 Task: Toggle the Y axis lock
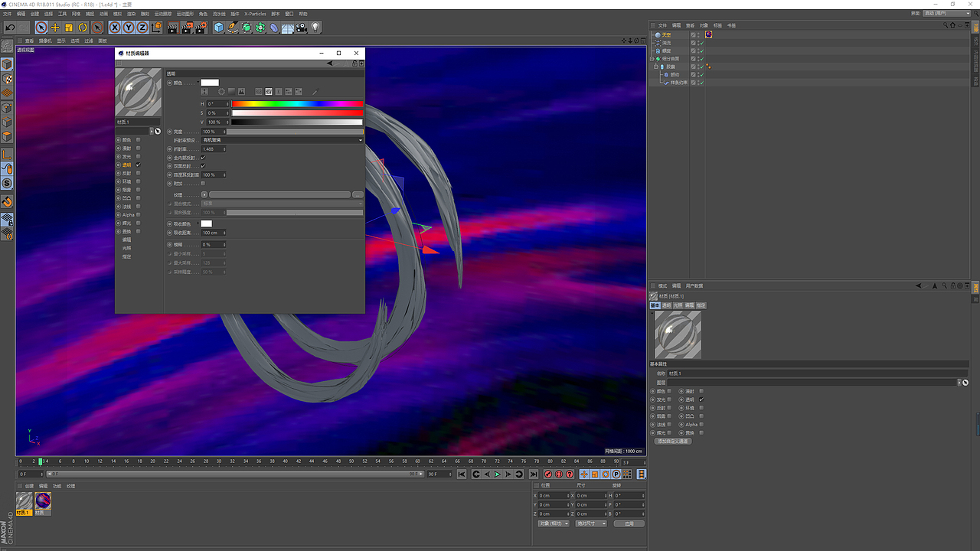point(129,28)
